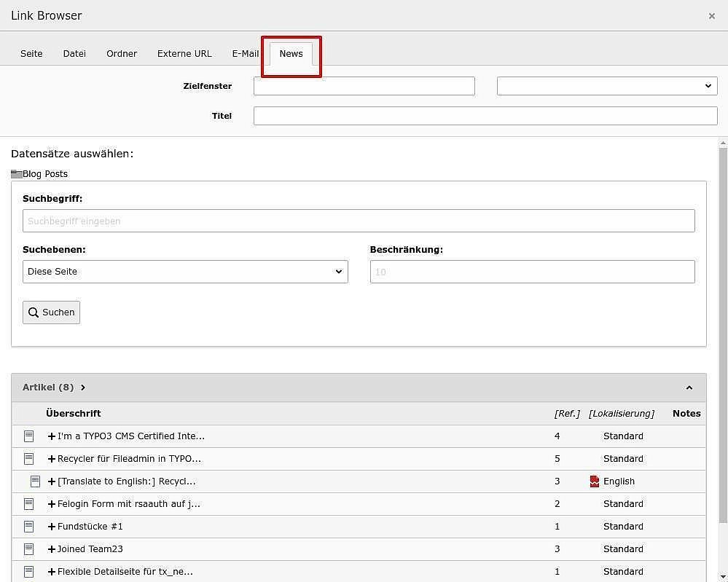Collapse the Artikel (8) section with the chevron
The image size is (728, 582).
tap(689, 387)
